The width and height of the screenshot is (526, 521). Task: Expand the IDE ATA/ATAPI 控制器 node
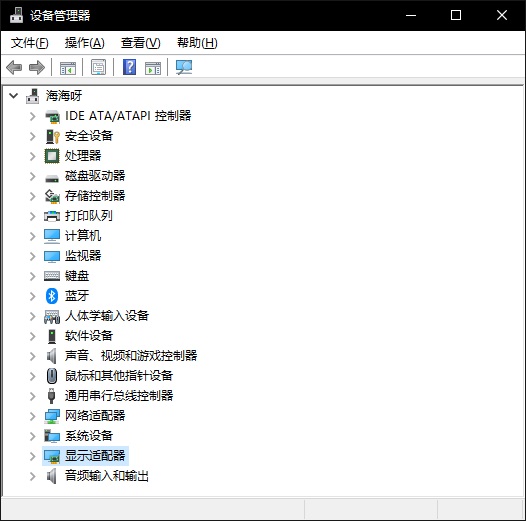[x=33, y=116]
